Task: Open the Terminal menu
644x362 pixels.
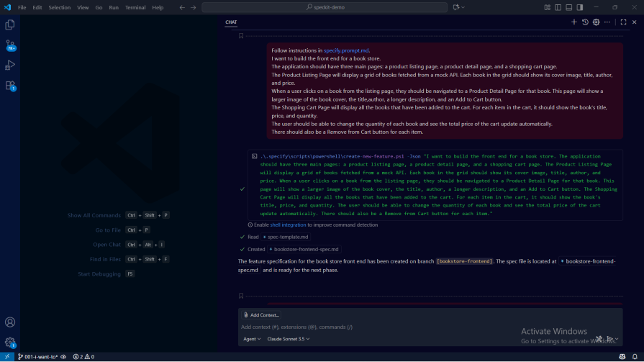Action: (x=135, y=7)
